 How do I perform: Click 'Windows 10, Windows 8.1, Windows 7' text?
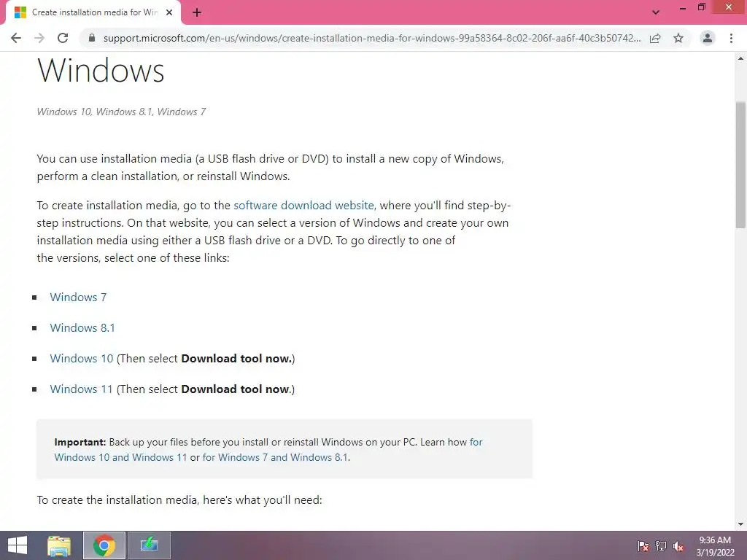click(x=122, y=112)
